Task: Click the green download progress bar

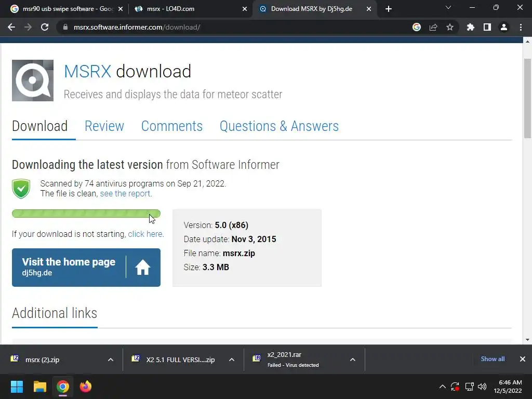Action: (x=86, y=214)
